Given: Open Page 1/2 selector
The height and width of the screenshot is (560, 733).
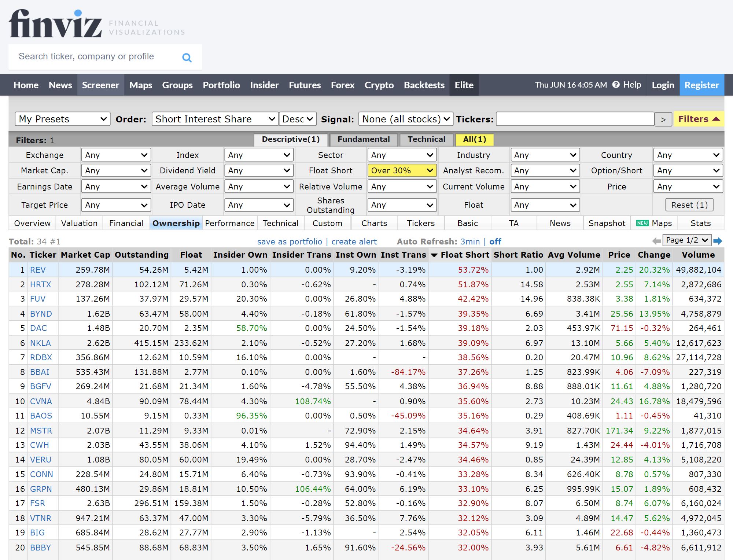Looking at the screenshot, I should (x=687, y=240).
